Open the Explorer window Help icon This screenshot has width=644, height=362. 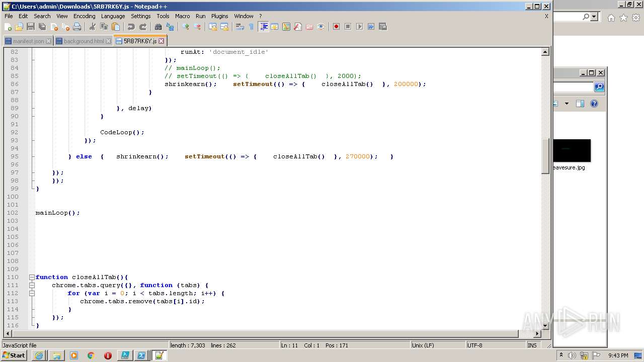(594, 104)
